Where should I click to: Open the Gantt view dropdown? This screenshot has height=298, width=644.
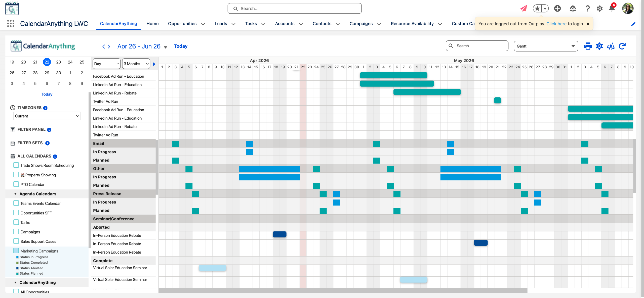(546, 46)
